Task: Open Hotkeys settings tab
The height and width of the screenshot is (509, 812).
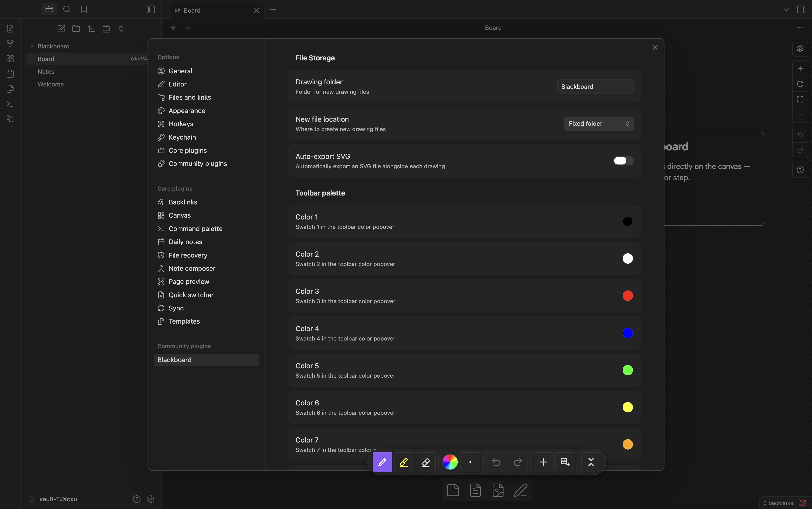Action: pos(206,124)
